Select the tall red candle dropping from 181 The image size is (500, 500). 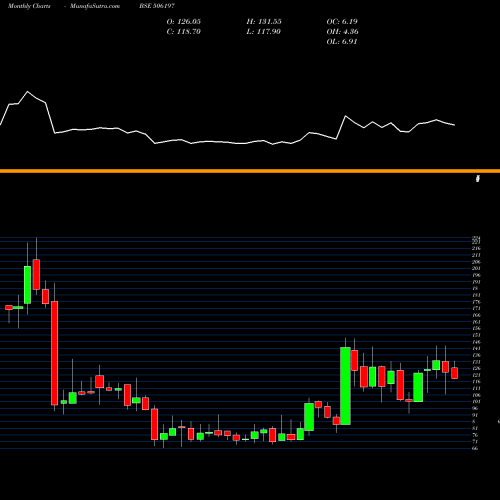tap(54, 353)
